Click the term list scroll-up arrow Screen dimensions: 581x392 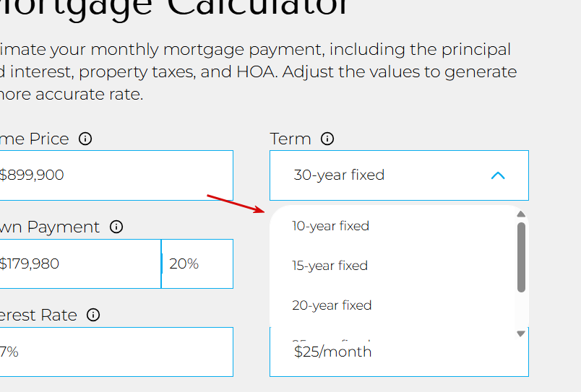point(521,214)
